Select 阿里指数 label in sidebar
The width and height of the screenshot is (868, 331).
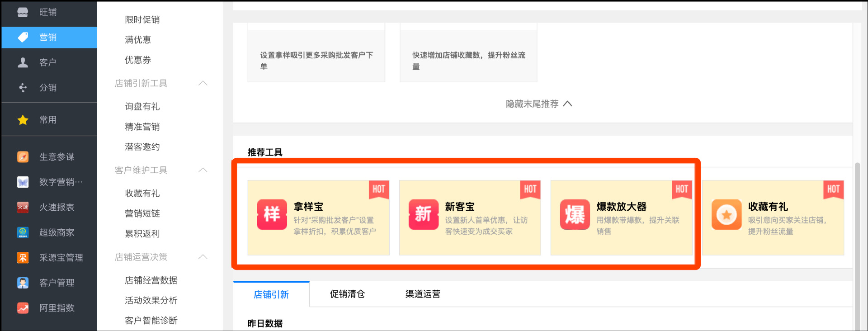[57, 308]
